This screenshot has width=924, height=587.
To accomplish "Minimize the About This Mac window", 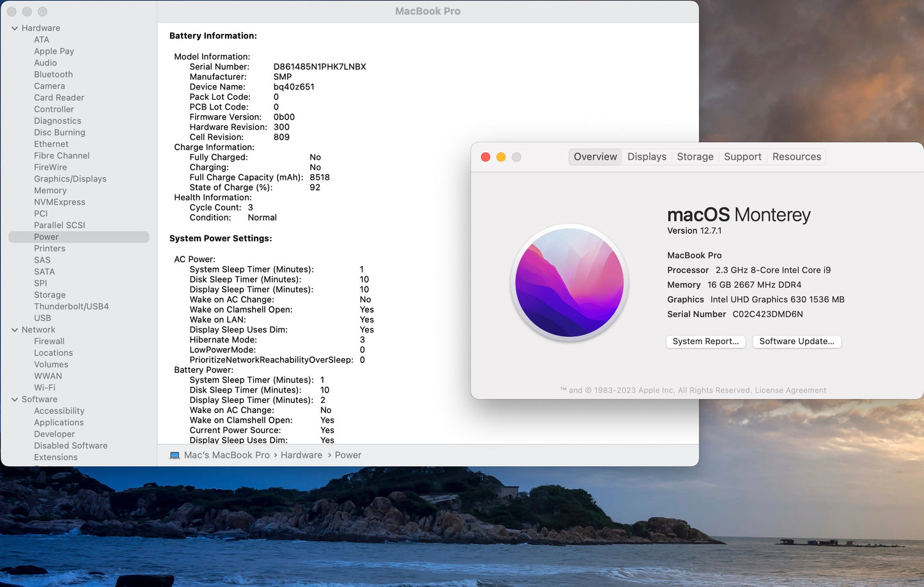I will 501,157.
